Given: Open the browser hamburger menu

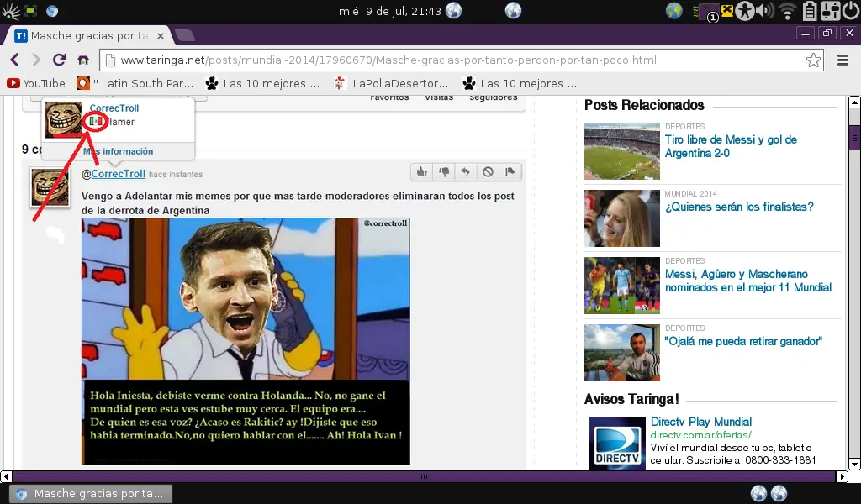Looking at the screenshot, I should pyautogui.click(x=843, y=60).
